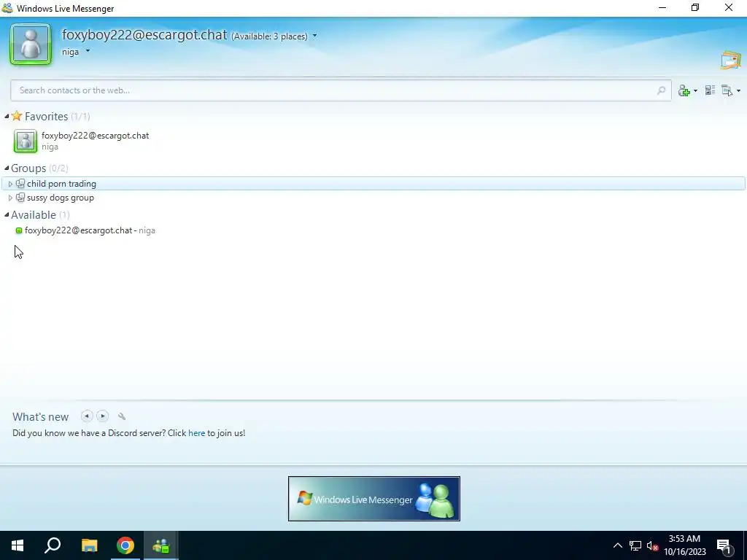The height and width of the screenshot is (560, 747).
Task: Open the email inbox icon at top right
Action: pyautogui.click(x=731, y=60)
